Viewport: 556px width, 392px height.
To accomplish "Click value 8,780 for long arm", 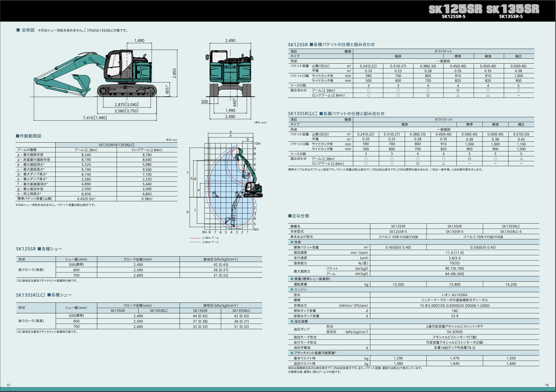I will 147,155.
